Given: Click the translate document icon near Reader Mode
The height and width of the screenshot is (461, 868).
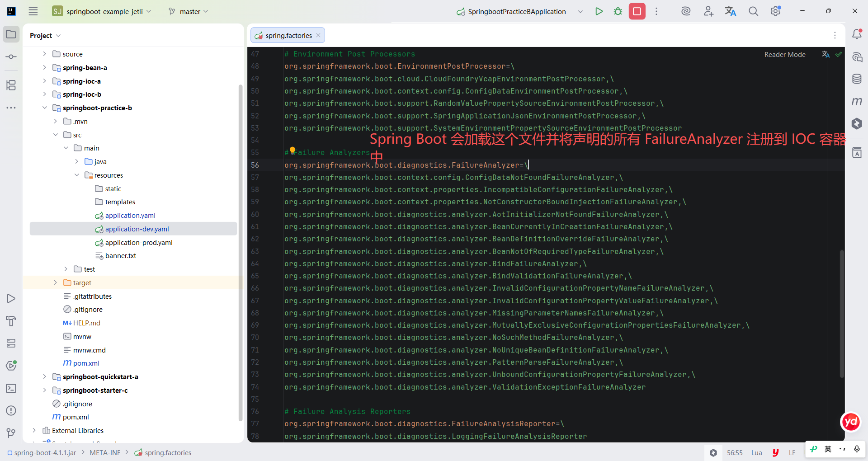Looking at the screenshot, I should click(826, 54).
